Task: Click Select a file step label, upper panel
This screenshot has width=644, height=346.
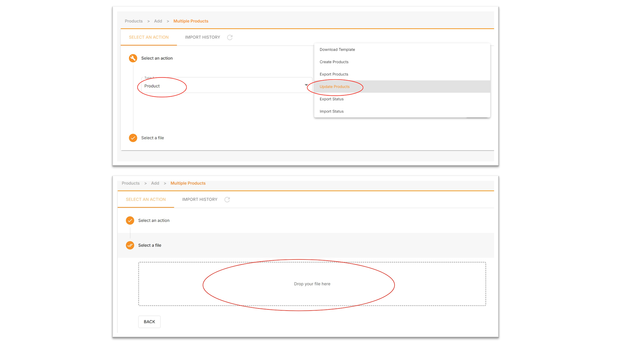Action: [x=153, y=138]
